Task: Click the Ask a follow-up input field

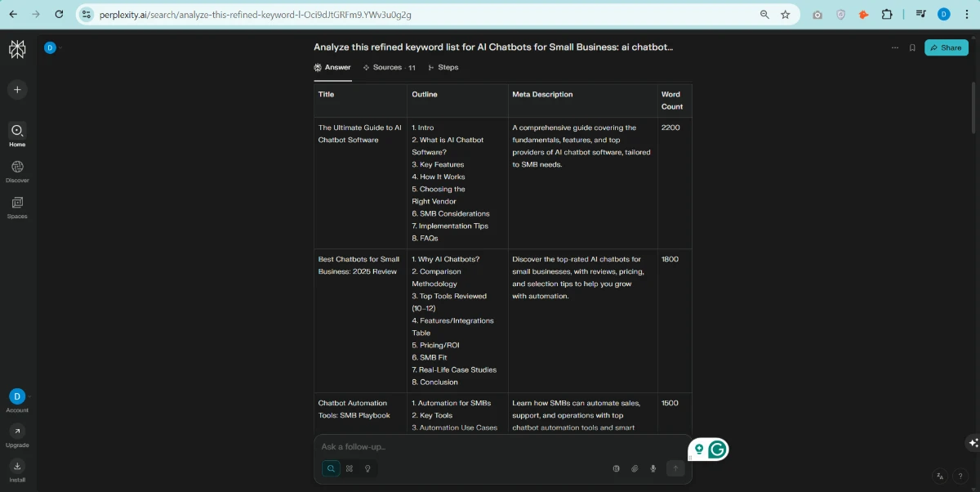Action: [502, 447]
